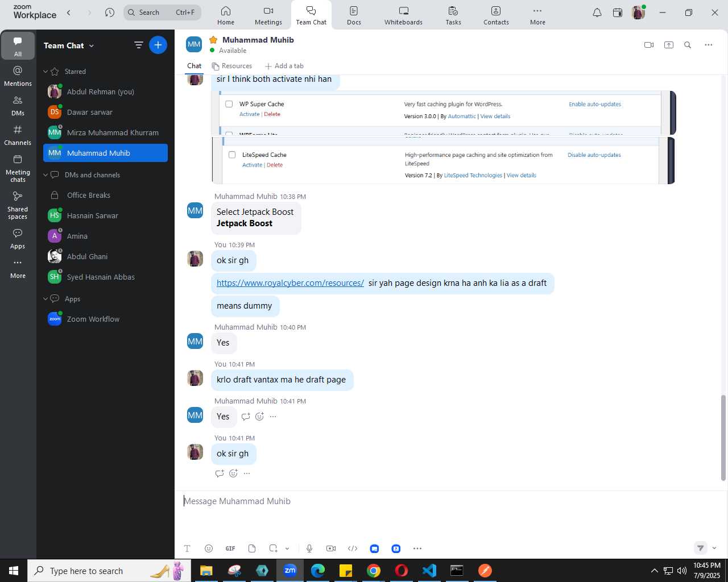Click Add a tab in chat header
This screenshot has width=728, height=582.
tap(284, 66)
